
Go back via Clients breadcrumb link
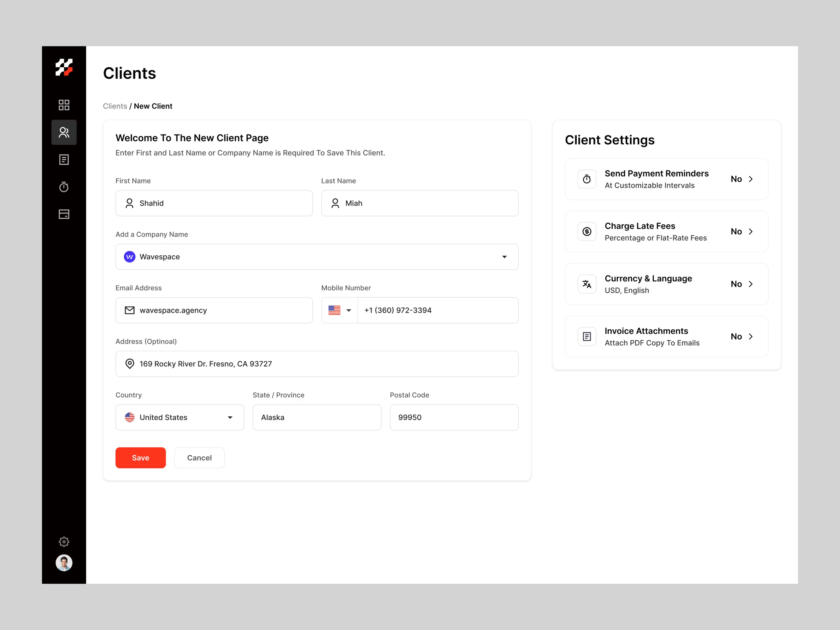click(115, 106)
